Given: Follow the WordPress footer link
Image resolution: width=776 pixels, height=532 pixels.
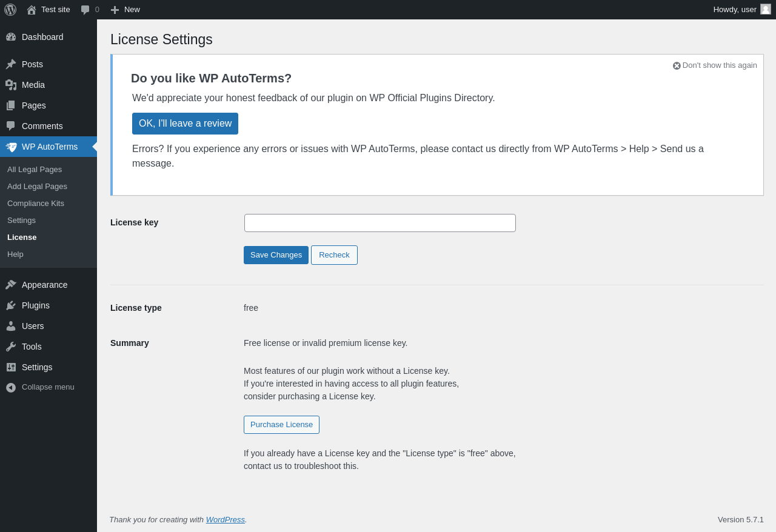Looking at the screenshot, I should click(x=225, y=520).
